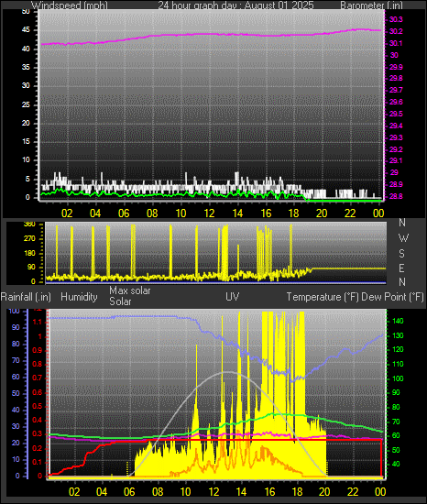This screenshot has width=427, height=504.
Task: Select the 50 value on the green temperature axis
Action: pyautogui.click(x=396, y=450)
